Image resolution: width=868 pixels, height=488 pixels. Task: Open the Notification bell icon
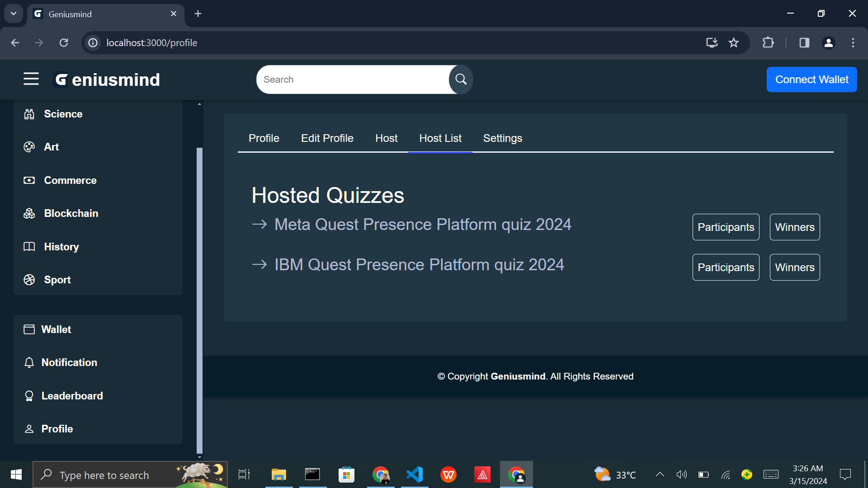click(x=29, y=362)
